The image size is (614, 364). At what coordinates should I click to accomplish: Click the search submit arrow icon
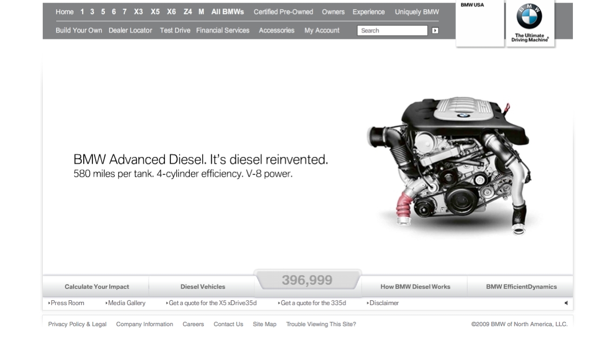click(435, 31)
